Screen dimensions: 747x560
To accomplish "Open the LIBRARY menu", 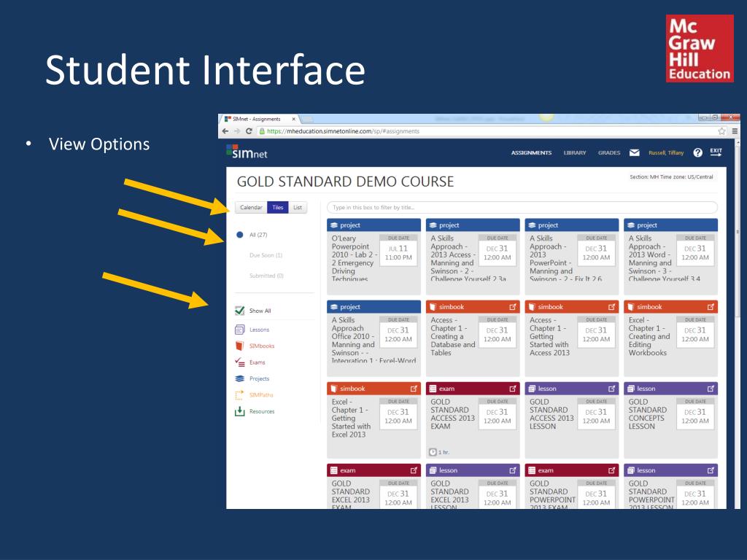I will (575, 153).
